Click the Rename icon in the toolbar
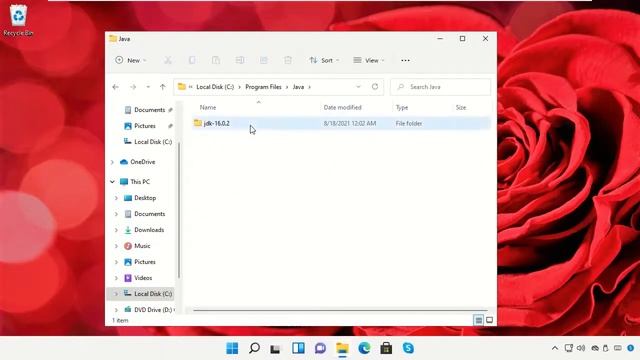 [240, 60]
